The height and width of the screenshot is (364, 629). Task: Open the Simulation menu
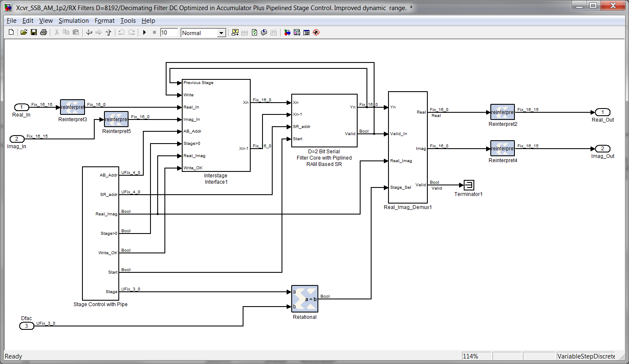[x=74, y=21]
